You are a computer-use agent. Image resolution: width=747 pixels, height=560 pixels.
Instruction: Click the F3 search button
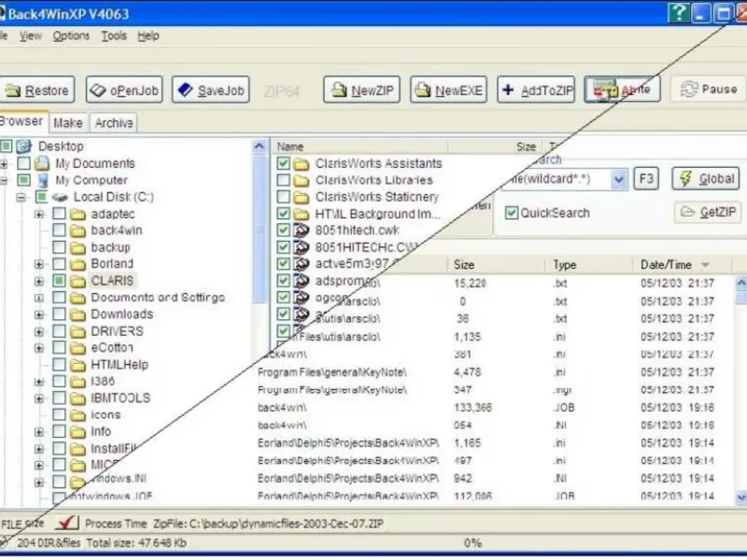pos(646,178)
